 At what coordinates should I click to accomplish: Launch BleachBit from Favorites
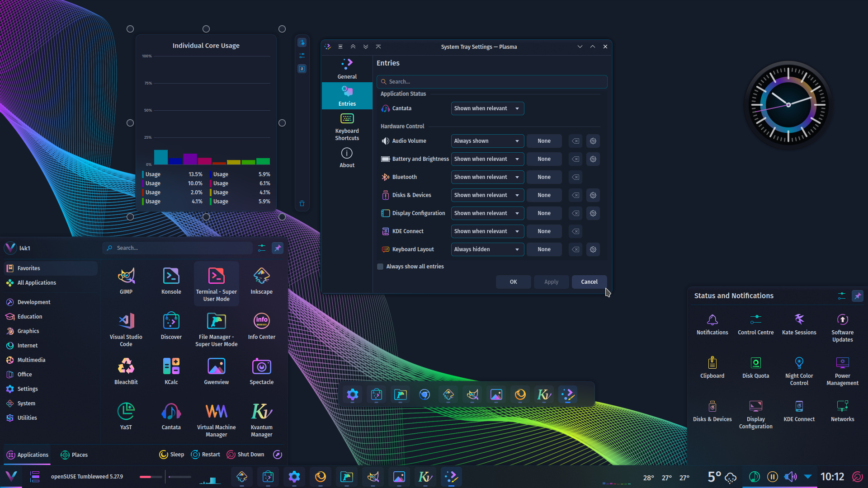(126, 371)
